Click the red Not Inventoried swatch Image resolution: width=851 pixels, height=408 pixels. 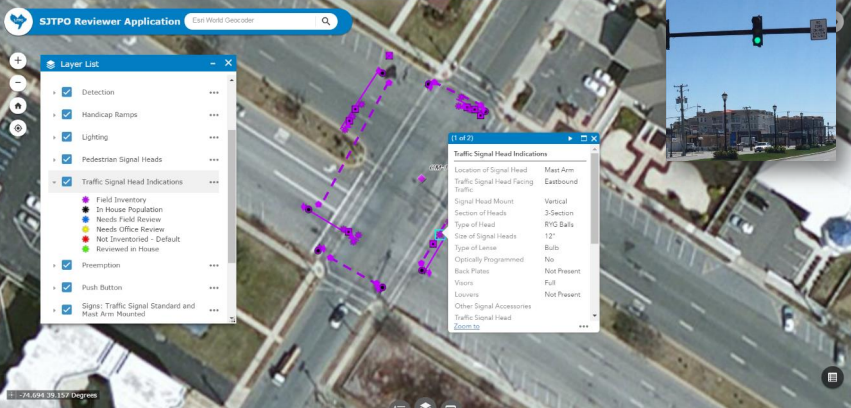85,239
